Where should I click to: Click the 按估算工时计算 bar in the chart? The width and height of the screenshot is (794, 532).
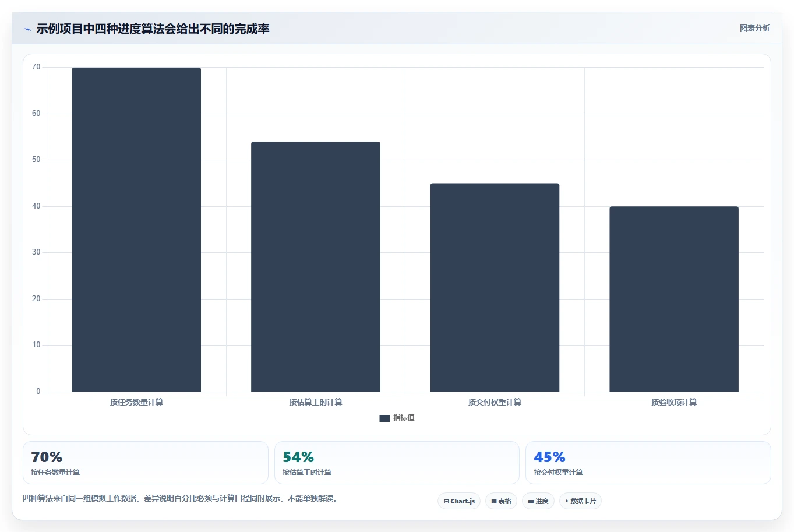point(316,267)
